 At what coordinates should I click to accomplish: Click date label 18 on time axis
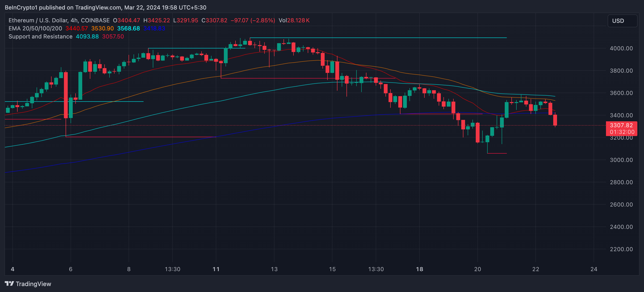[x=419, y=269]
